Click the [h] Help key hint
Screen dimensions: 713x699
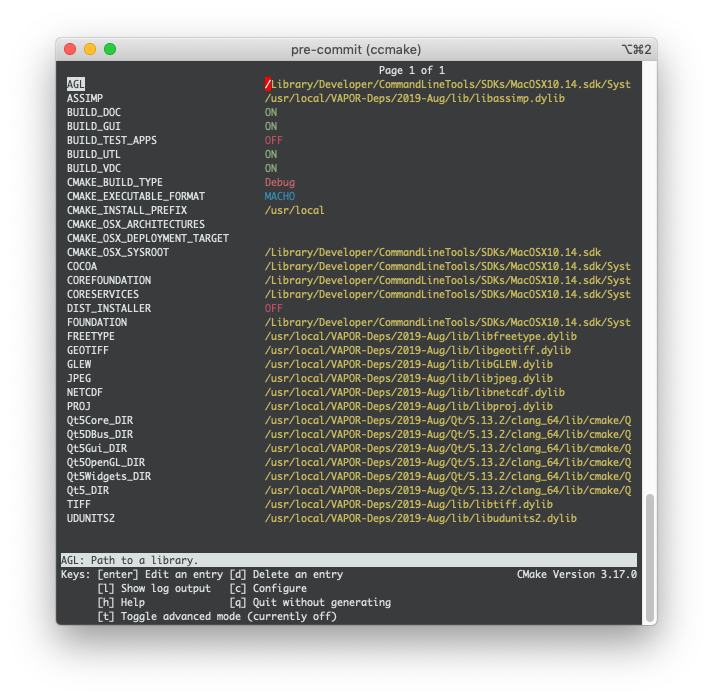120,603
